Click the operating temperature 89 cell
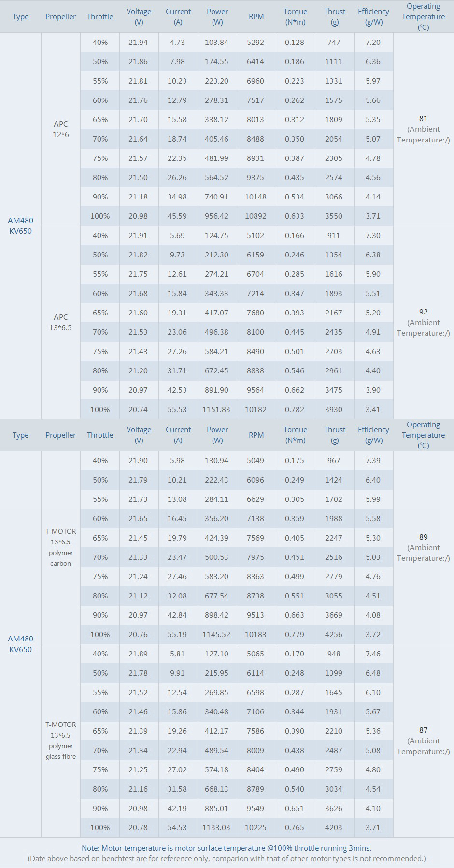Screen dimensions: 454x868 coord(424,547)
